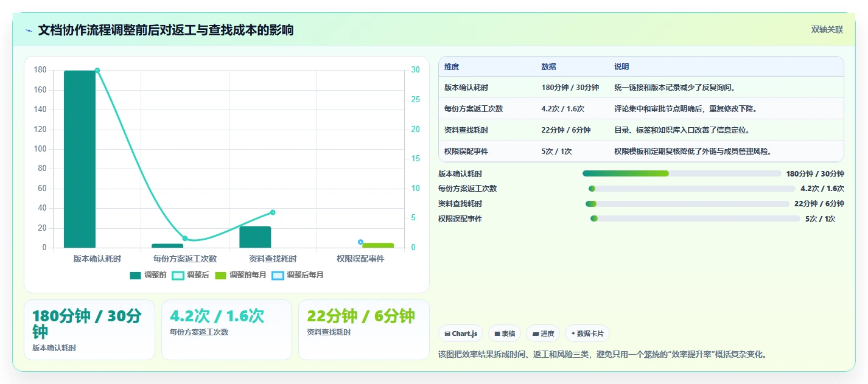This screenshot has height=384, width=868.
Task: Click the 每份方案返工次数 progress bar
Action: [x=692, y=189]
